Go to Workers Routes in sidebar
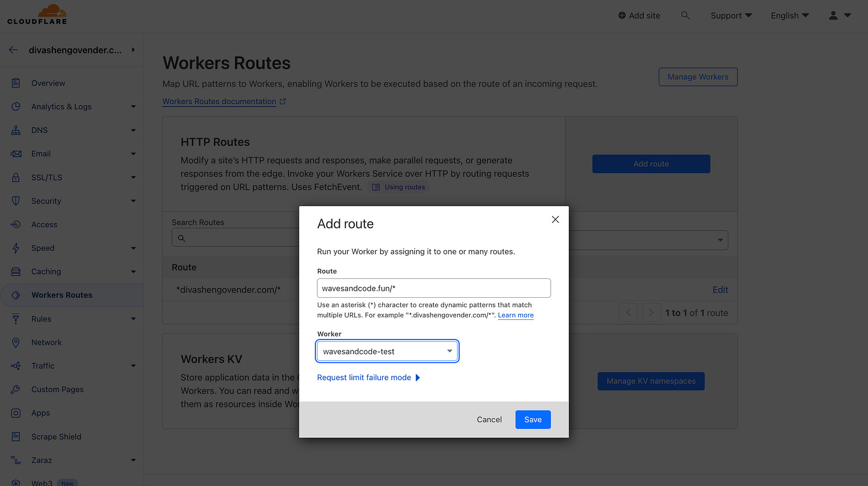The image size is (868, 486). click(x=62, y=295)
